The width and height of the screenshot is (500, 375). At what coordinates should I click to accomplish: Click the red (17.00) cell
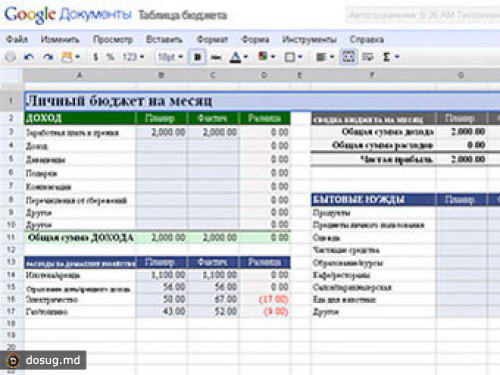265,299
